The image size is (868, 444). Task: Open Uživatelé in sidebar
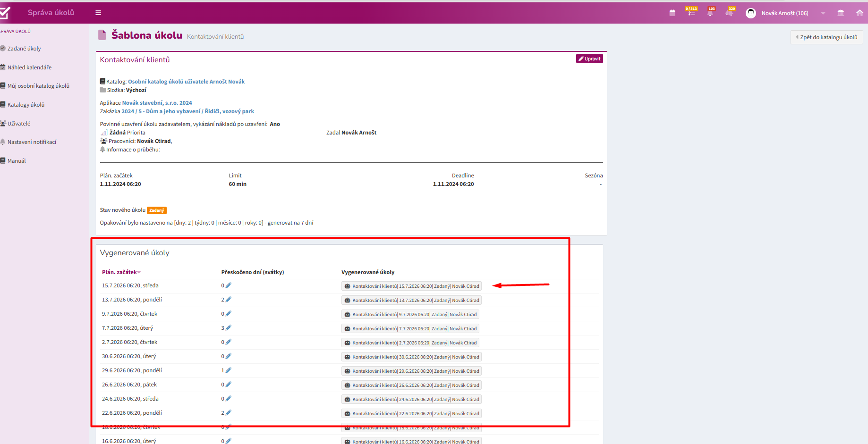[x=18, y=124]
